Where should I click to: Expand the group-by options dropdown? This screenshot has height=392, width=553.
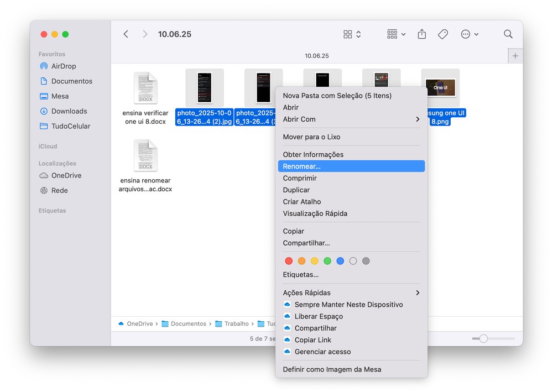(396, 34)
